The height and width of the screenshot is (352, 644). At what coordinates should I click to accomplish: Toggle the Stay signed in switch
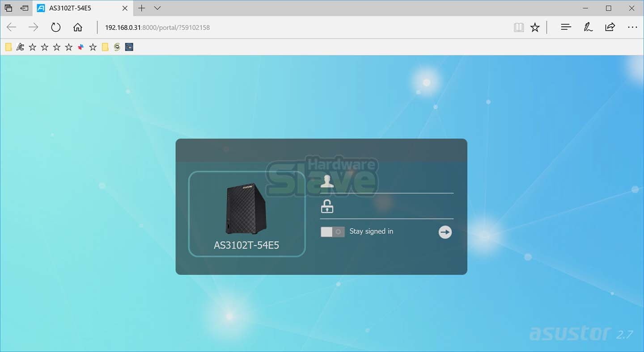[333, 232]
